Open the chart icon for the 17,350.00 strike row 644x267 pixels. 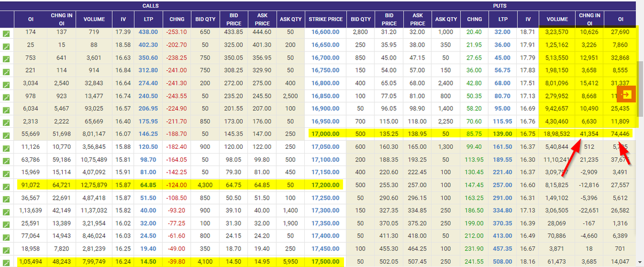pos(6,223)
